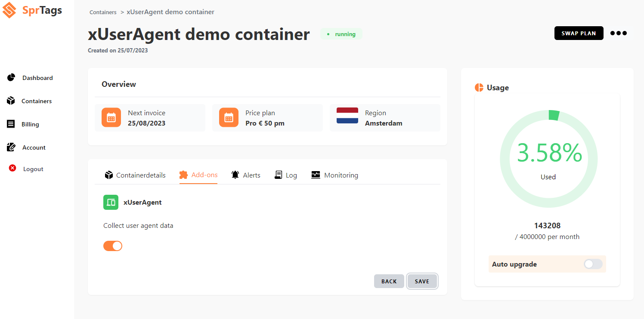
Task: Click the red Logout icon
Action: coord(12,168)
